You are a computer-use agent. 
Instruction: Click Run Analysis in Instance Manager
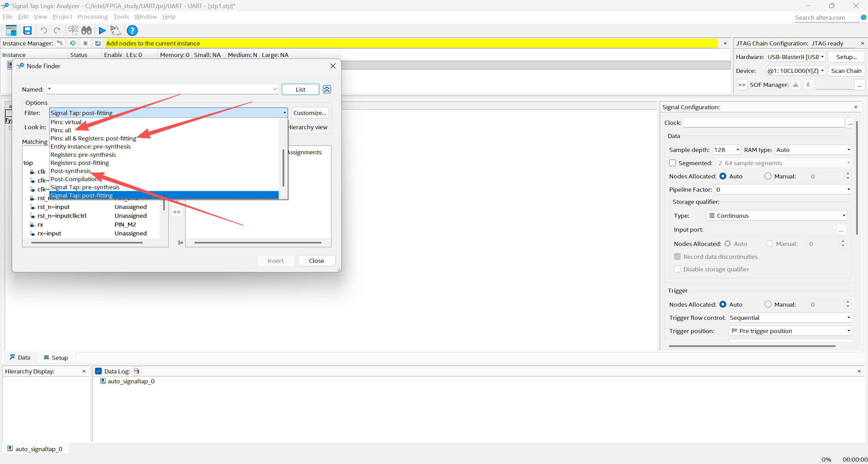click(x=60, y=43)
